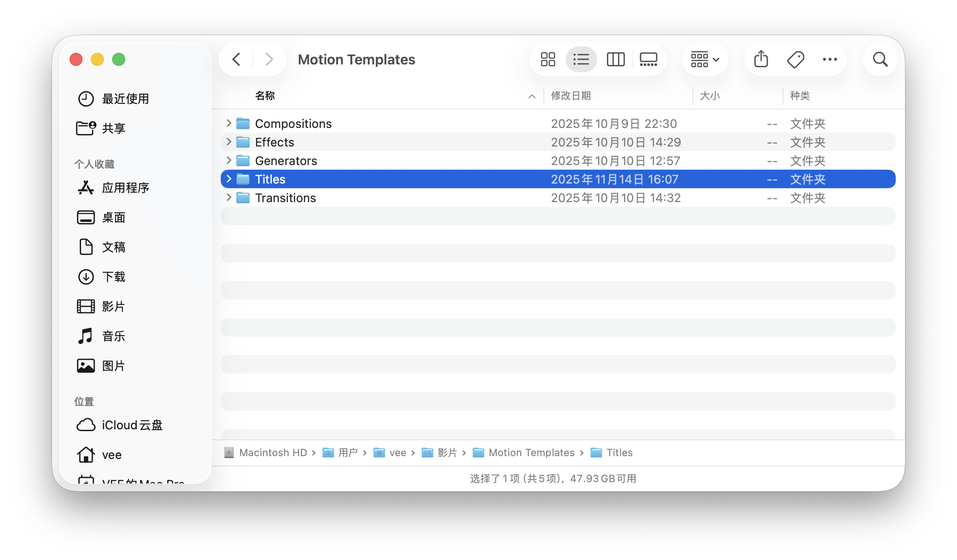The width and height of the screenshot is (957, 560).
Task: Switch to column view
Action: 615,59
